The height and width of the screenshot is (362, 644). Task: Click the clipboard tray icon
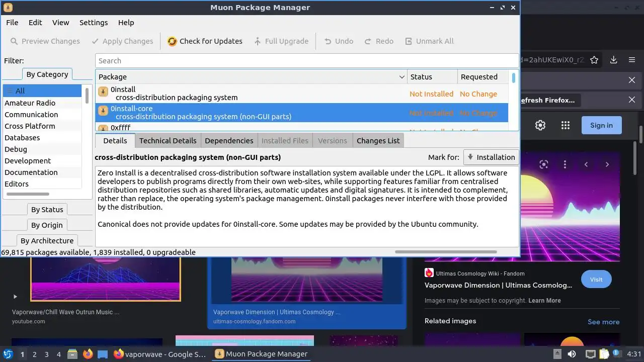(604, 354)
